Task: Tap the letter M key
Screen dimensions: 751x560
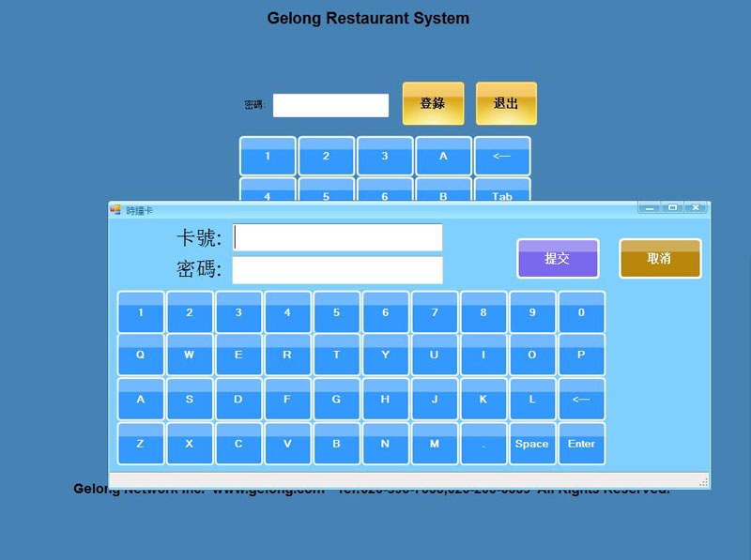Action: point(434,444)
